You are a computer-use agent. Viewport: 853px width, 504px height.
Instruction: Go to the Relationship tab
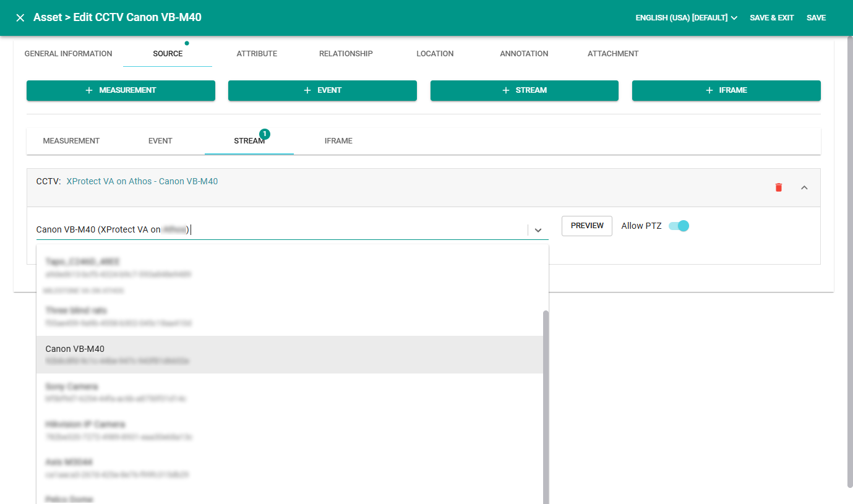coord(346,54)
